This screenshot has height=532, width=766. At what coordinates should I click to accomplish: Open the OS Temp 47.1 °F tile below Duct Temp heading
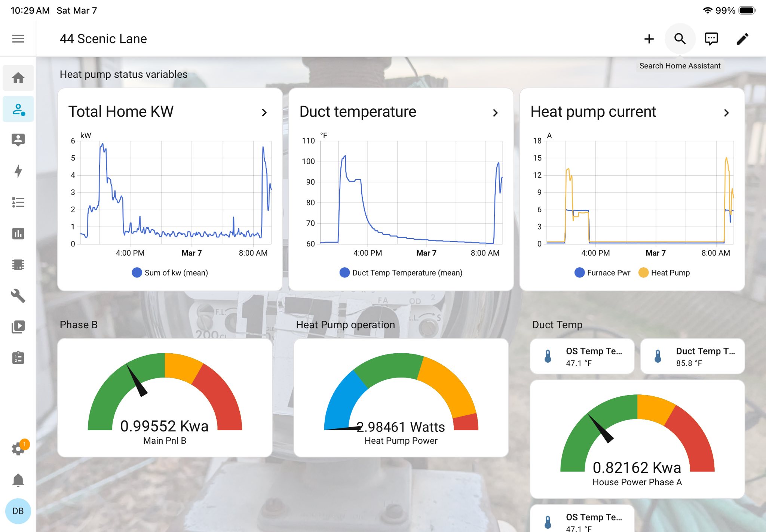tap(582, 356)
